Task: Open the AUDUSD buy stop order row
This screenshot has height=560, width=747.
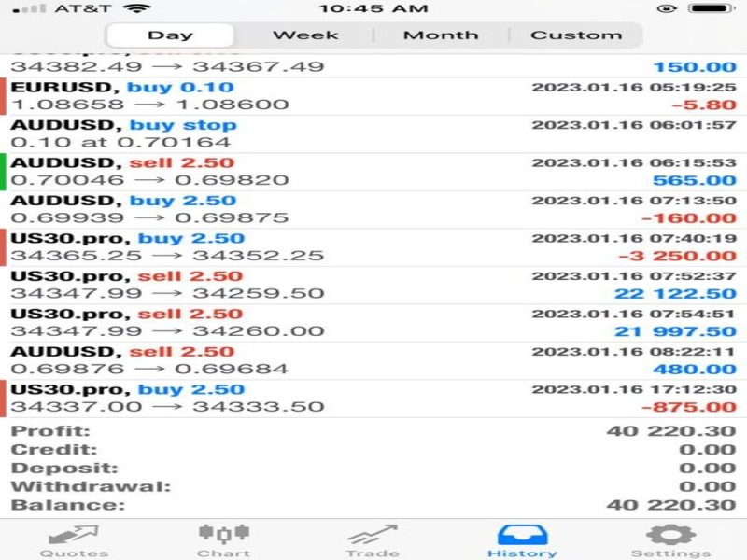Action: point(373,133)
